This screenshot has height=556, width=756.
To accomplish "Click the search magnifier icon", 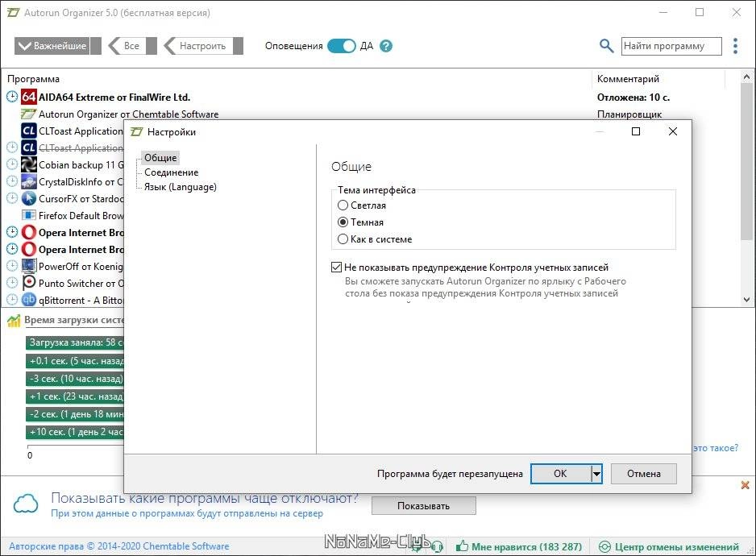I will [606, 46].
